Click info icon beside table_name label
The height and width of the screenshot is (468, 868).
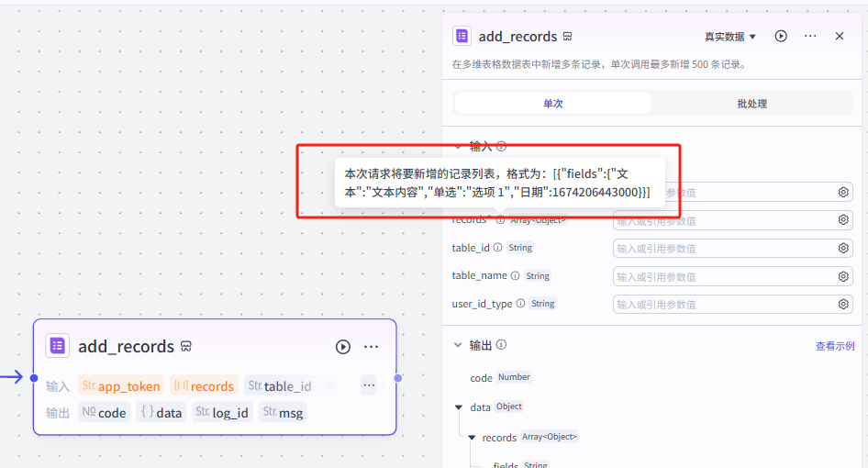click(x=515, y=275)
